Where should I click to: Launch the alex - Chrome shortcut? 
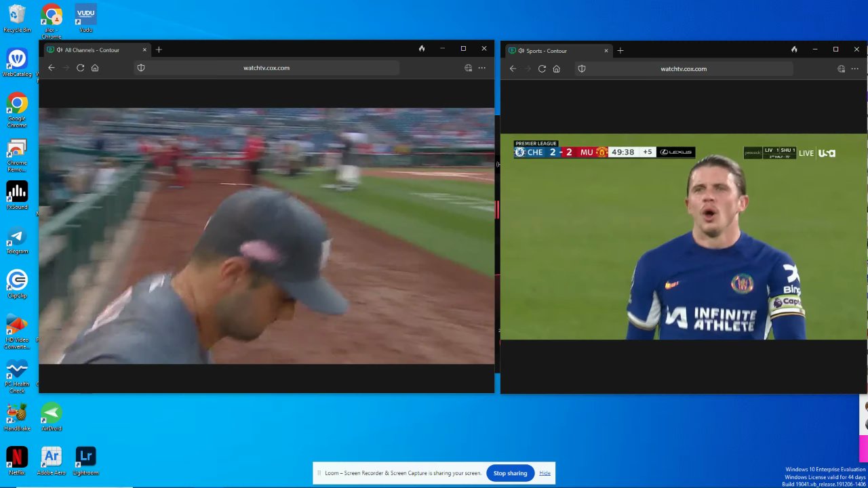(52, 20)
